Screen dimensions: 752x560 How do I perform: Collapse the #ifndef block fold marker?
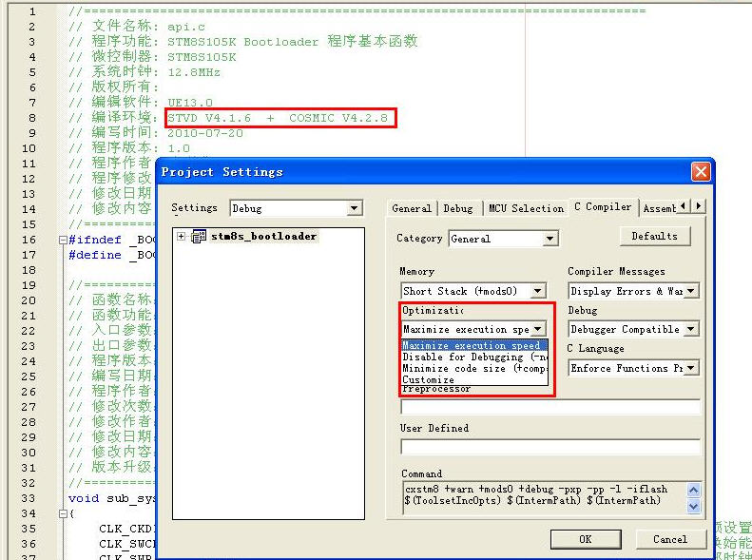[61, 240]
